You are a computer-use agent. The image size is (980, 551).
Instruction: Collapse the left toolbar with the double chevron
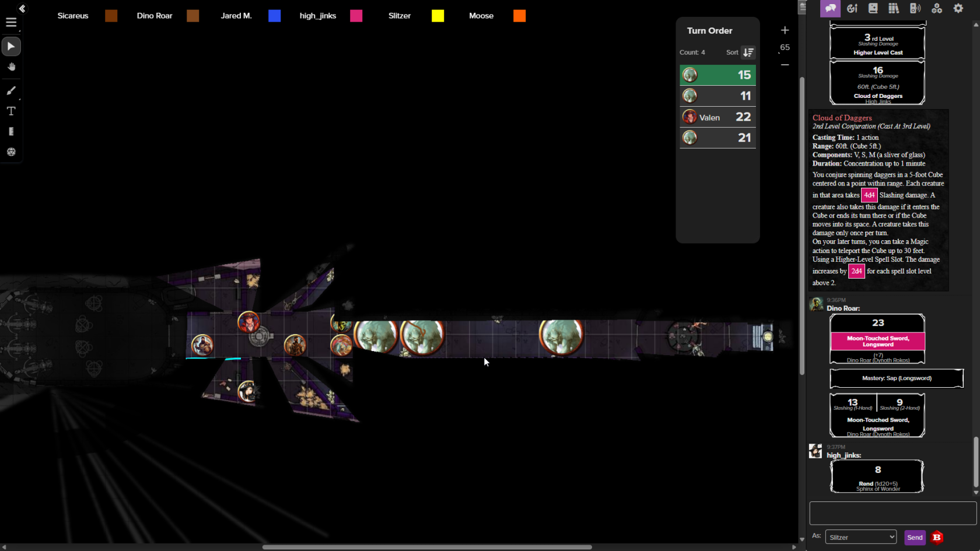[x=22, y=9]
